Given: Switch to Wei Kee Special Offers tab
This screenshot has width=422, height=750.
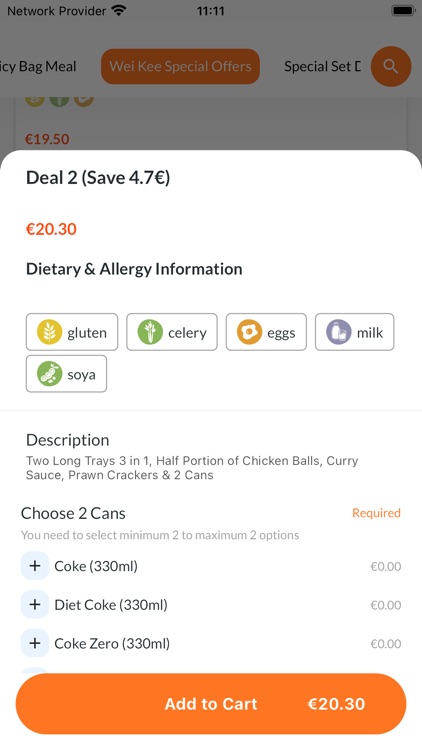Looking at the screenshot, I should [x=180, y=66].
